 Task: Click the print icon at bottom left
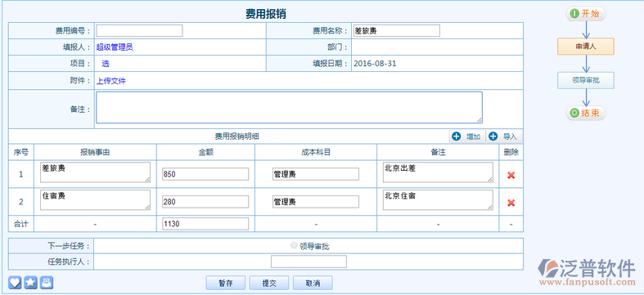(x=47, y=283)
